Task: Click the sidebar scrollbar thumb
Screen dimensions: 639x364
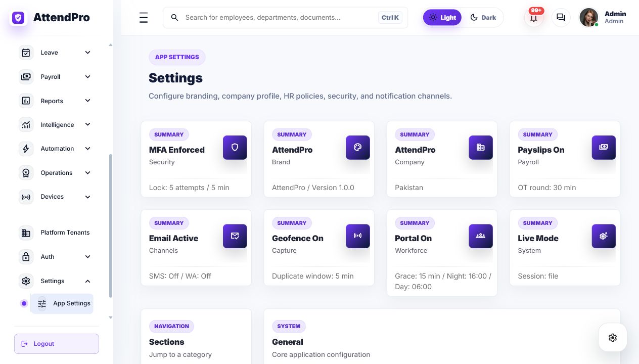Action: (111, 226)
